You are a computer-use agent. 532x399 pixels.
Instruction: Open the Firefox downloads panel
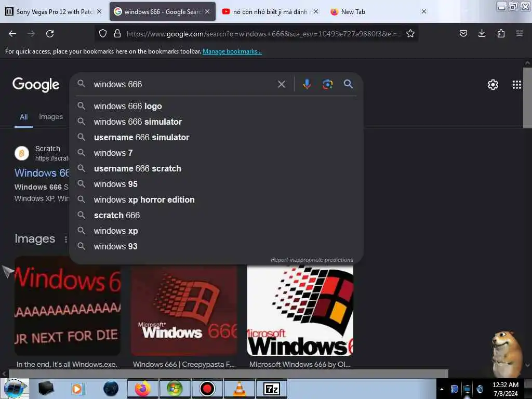482,33
